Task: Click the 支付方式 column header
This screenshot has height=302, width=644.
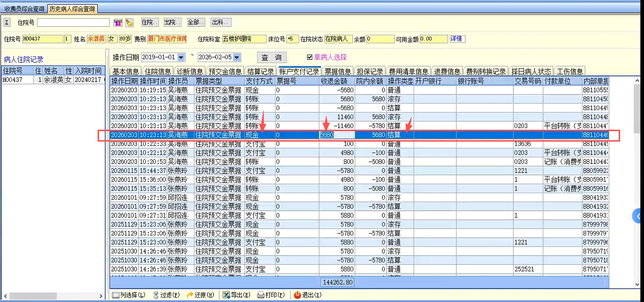Action: click(259, 81)
